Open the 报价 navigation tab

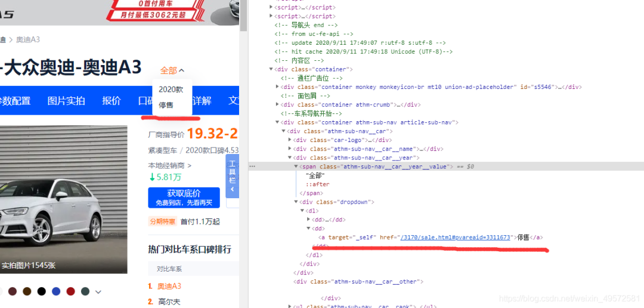112,101
